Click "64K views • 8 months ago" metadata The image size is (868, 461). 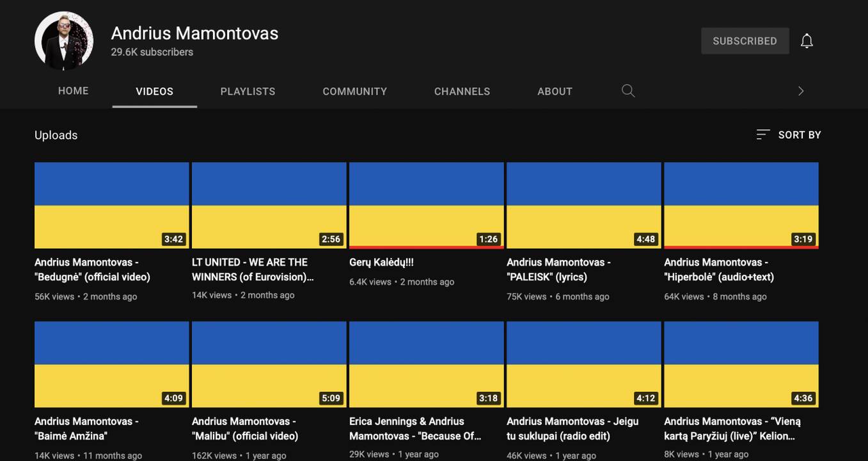point(715,296)
